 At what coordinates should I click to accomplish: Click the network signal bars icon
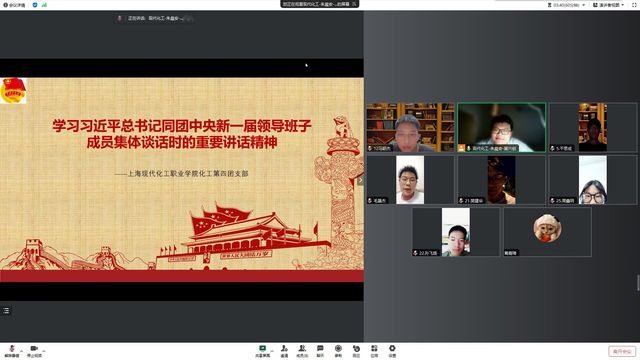[44, 5]
